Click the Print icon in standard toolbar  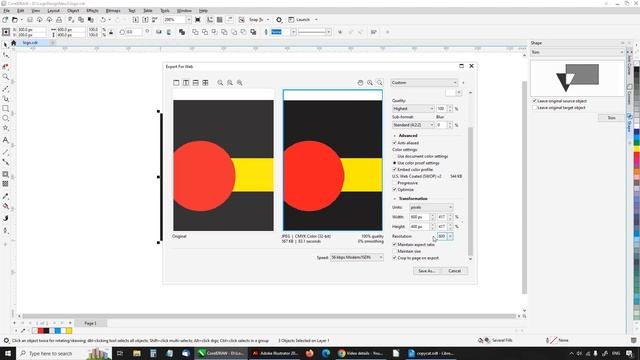pyautogui.click(x=59, y=20)
